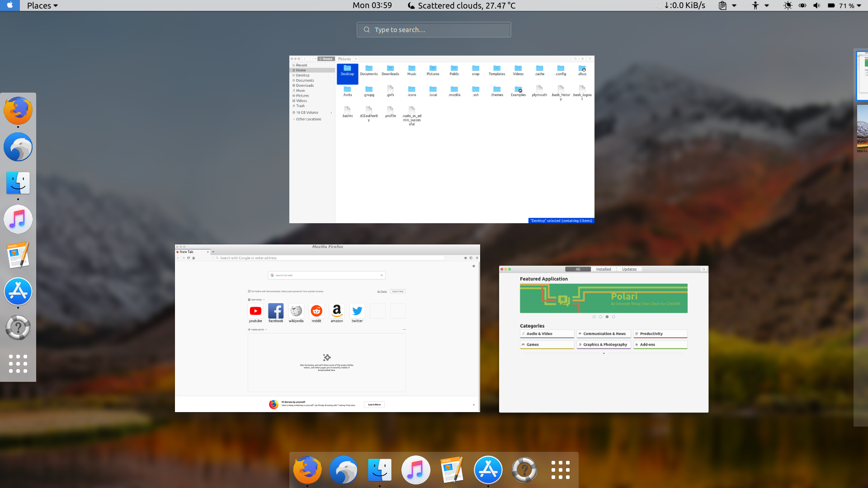Click the Learn More button in Firefox

click(374, 404)
